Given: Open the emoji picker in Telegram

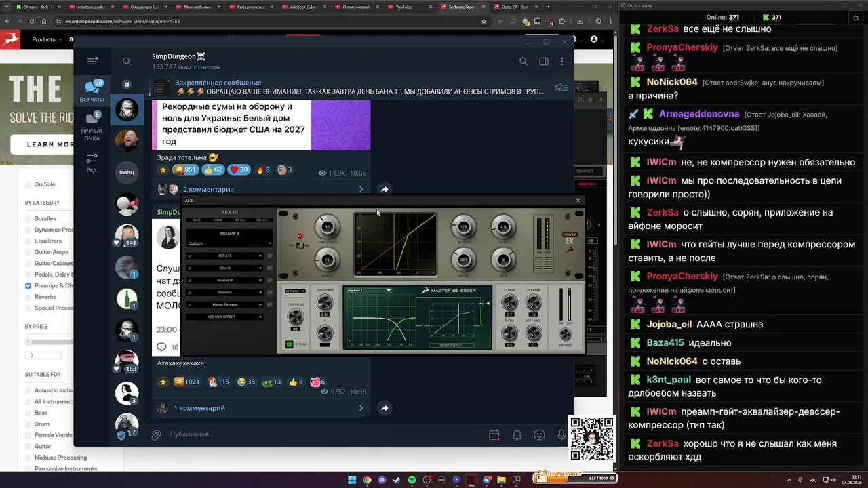Looking at the screenshot, I should pyautogui.click(x=539, y=434).
